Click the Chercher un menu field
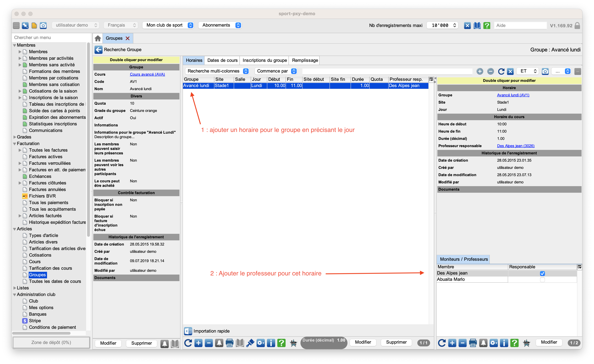Viewport: 594px width, 364px height. click(x=49, y=37)
